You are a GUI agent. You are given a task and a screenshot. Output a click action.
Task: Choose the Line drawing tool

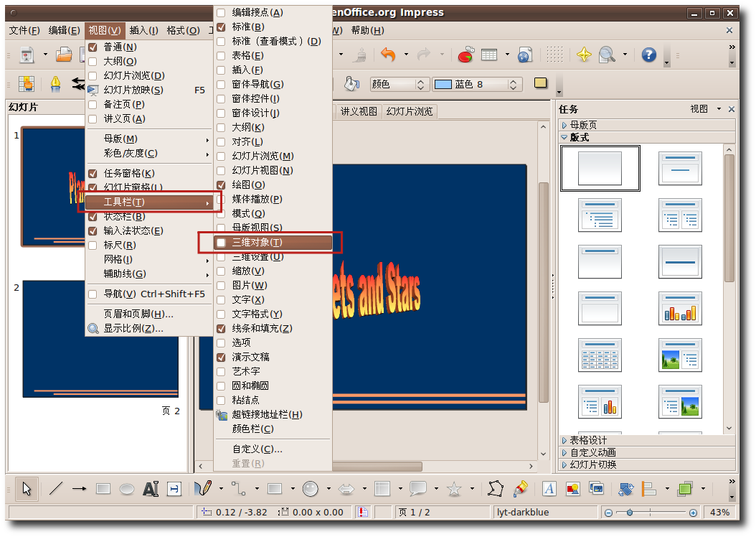pyautogui.click(x=56, y=489)
